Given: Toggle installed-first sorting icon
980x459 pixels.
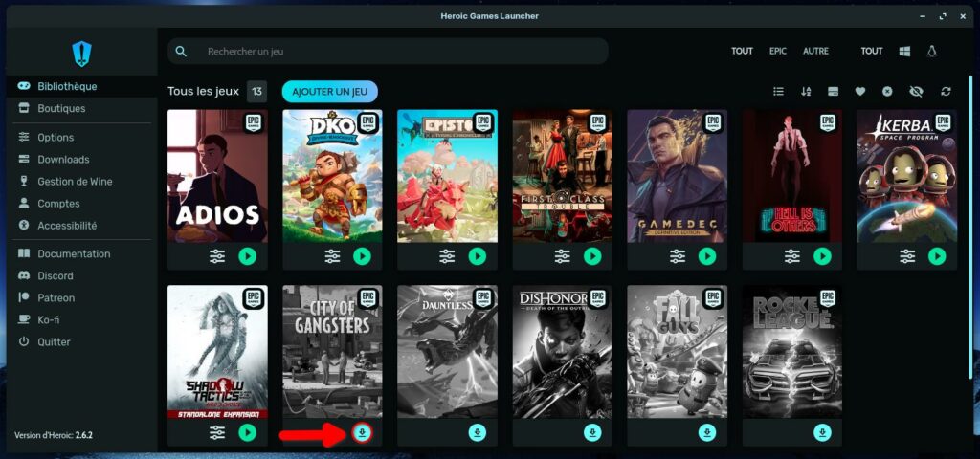Looking at the screenshot, I should click(x=833, y=91).
